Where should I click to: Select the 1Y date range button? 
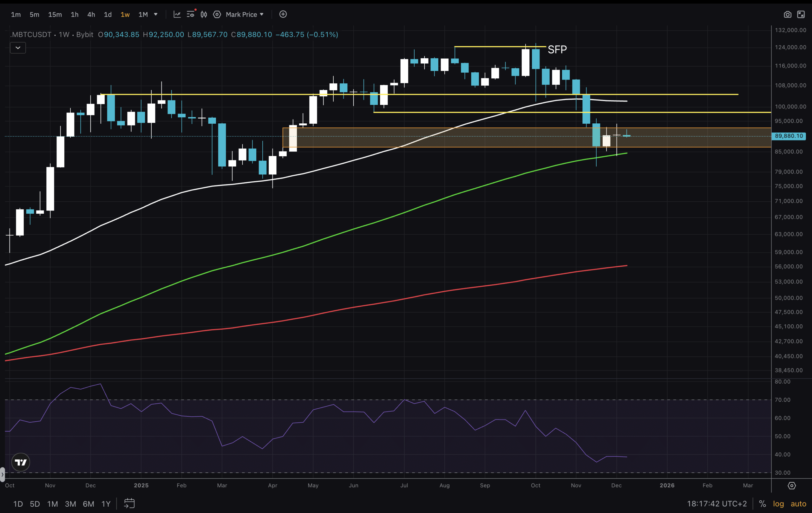pyautogui.click(x=106, y=503)
